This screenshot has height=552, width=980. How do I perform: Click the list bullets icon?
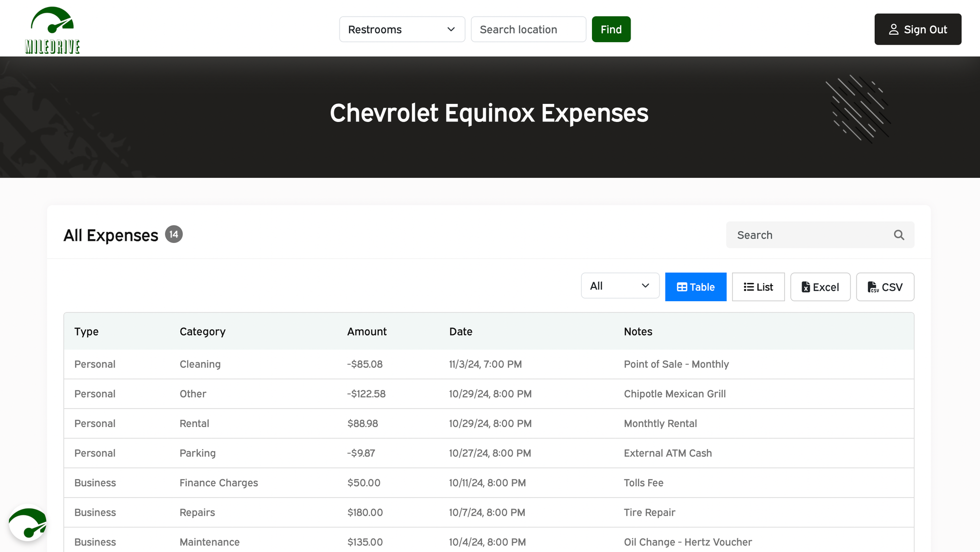748,287
